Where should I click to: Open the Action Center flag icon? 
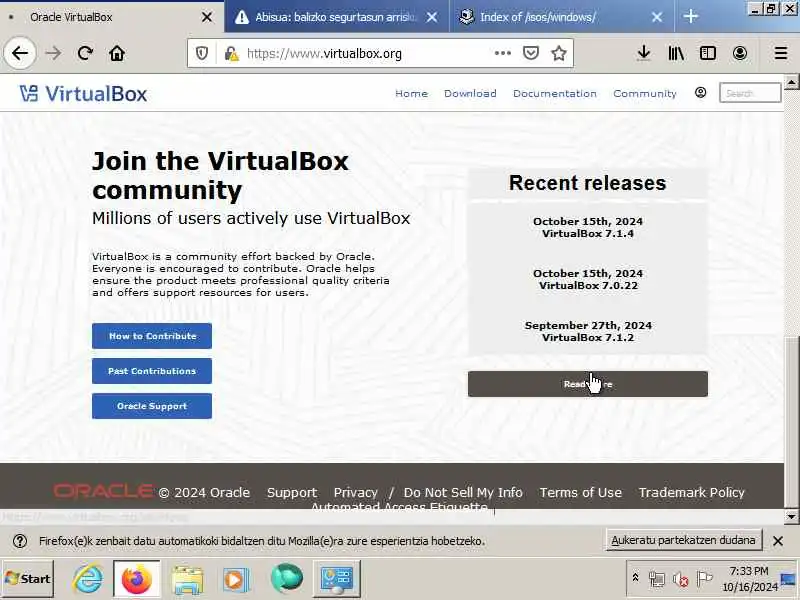click(705, 579)
